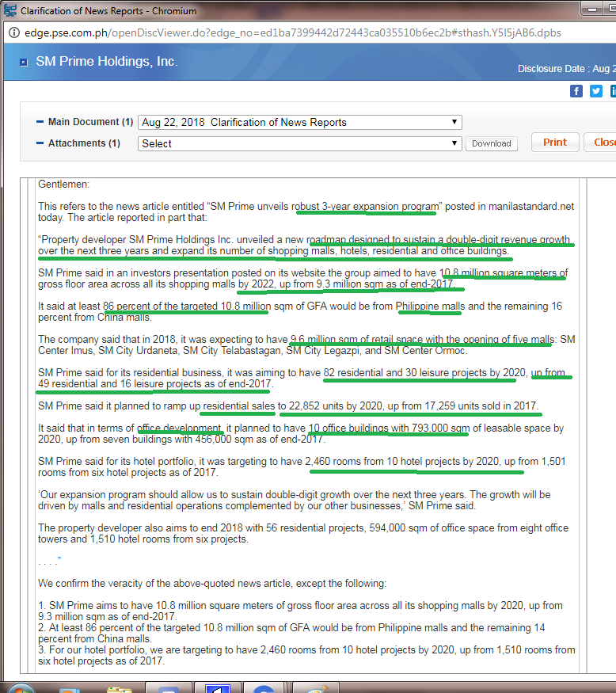Click the orange Close button beside Print
The height and width of the screenshot is (693, 616).
(x=601, y=143)
